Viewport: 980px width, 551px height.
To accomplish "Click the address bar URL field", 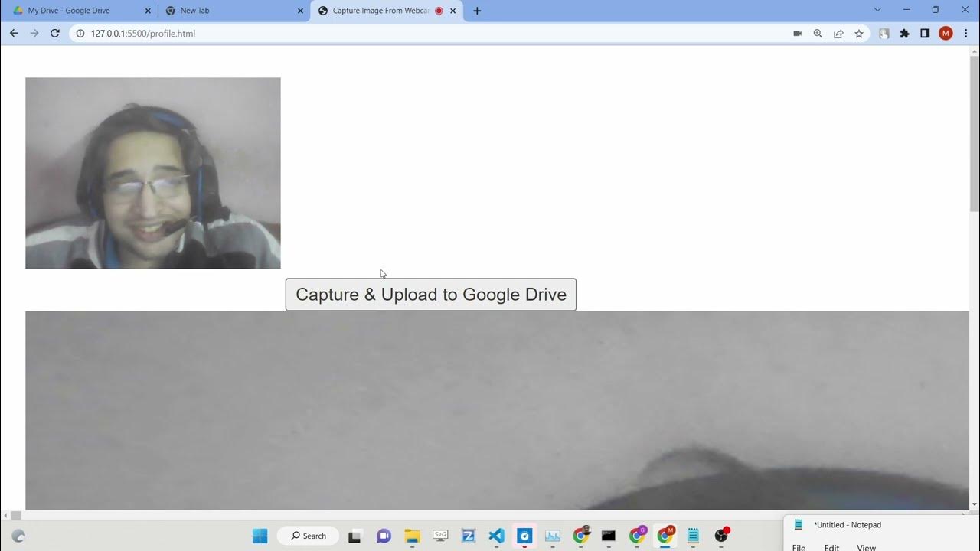I will pyautogui.click(x=383, y=34).
